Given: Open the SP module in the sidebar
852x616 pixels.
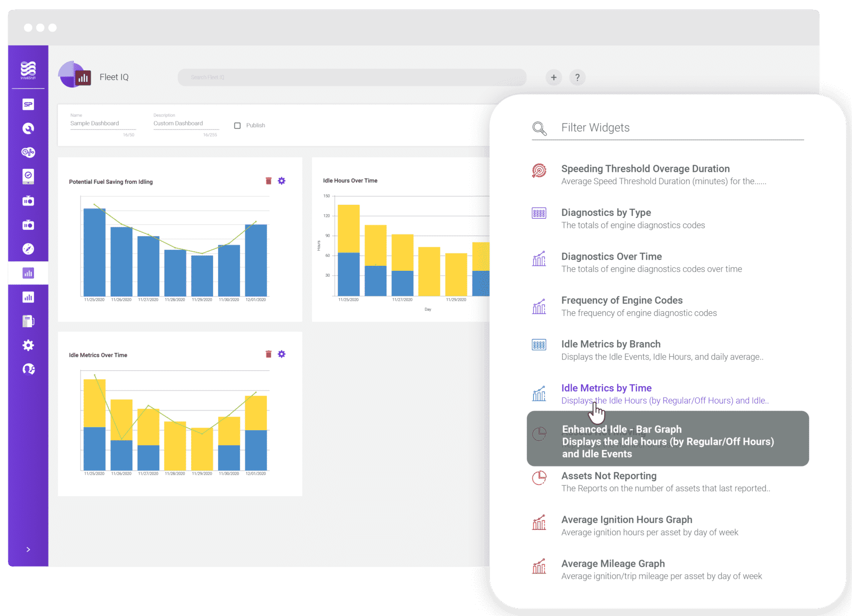Looking at the screenshot, I should click(28, 105).
